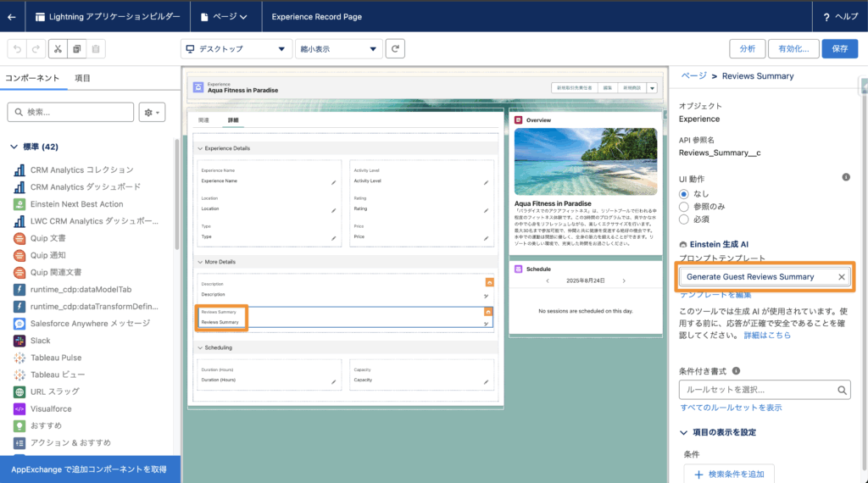Image resolution: width=868 pixels, height=483 pixels.
Task: Select the Slack component icon
Action: [19, 341]
